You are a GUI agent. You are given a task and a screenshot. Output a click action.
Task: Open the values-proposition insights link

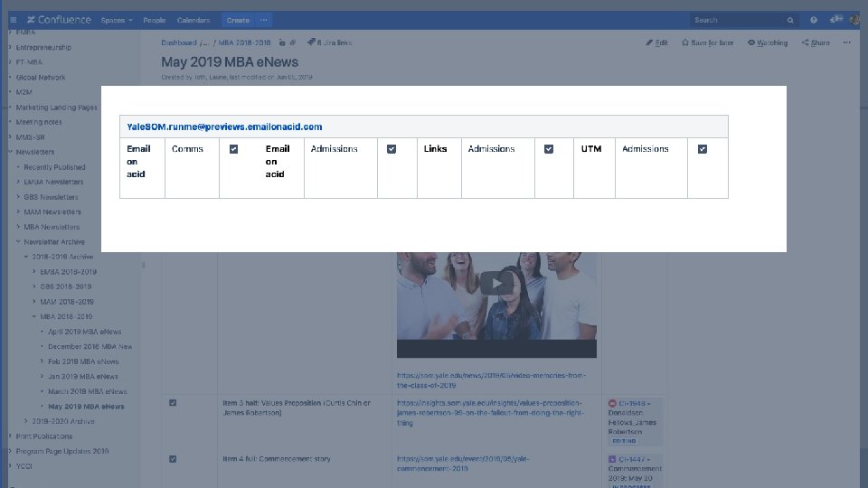(x=489, y=413)
